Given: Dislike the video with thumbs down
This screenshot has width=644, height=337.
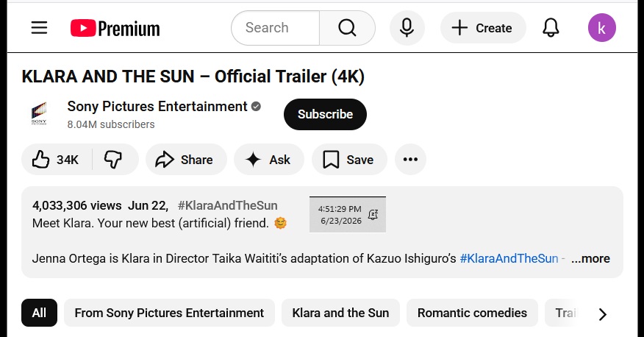Looking at the screenshot, I should [114, 160].
